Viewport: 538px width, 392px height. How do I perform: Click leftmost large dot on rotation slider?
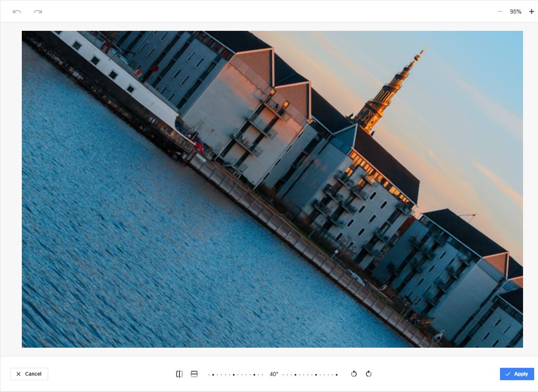213,375
